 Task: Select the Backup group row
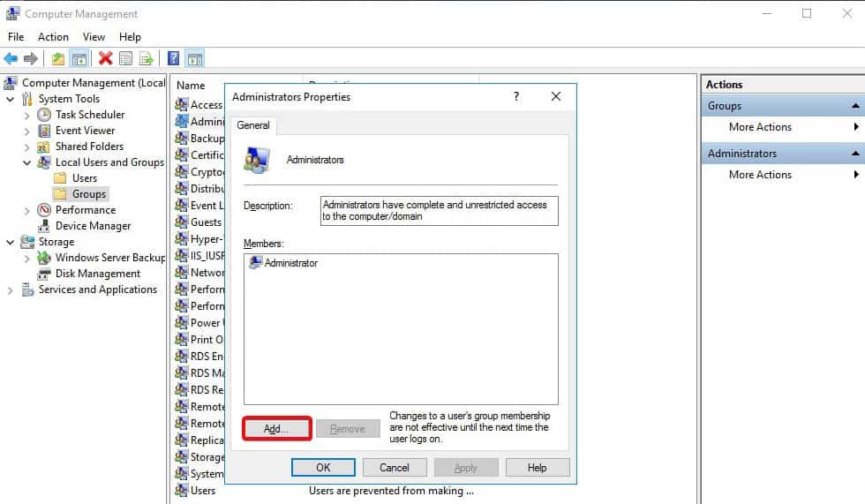coord(199,139)
